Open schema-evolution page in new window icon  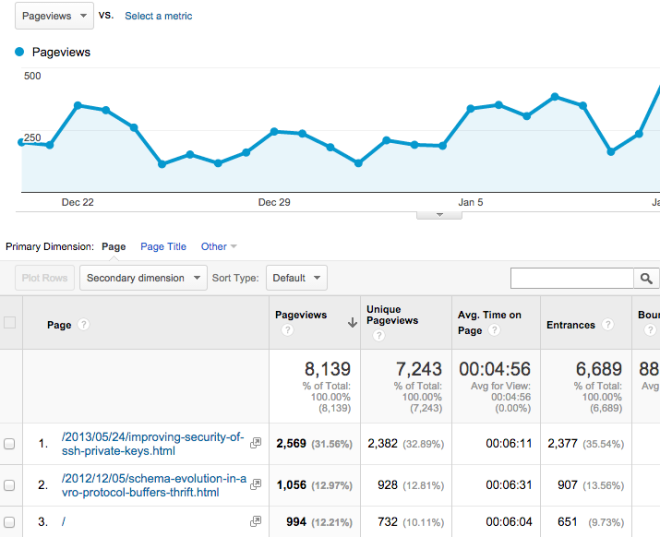click(x=255, y=484)
